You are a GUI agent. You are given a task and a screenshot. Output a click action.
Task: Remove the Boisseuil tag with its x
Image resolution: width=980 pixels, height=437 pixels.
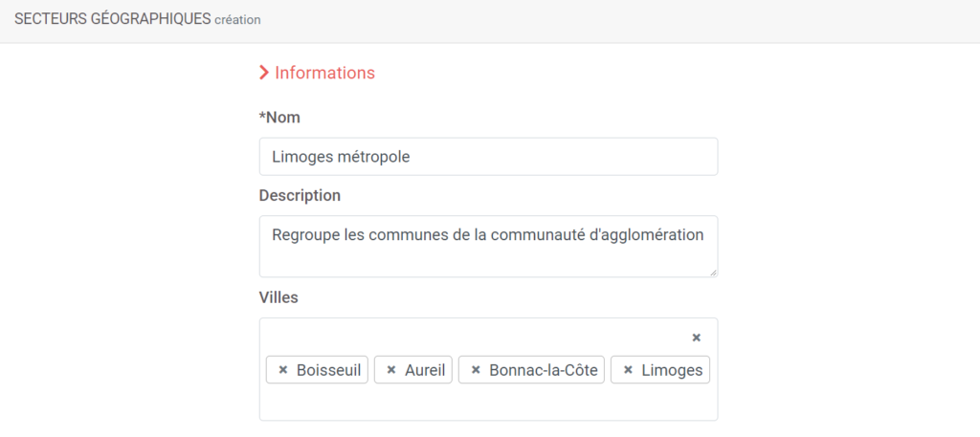tap(282, 370)
